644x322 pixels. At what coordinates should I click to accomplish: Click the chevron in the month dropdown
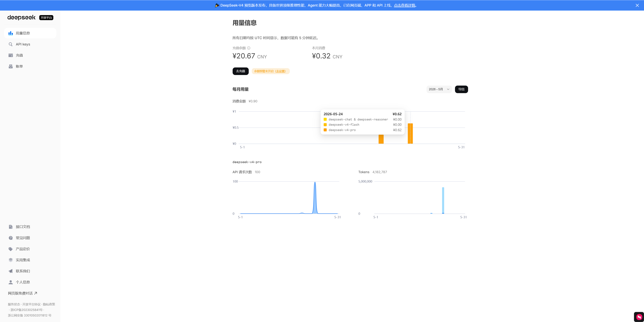click(x=448, y=89)
